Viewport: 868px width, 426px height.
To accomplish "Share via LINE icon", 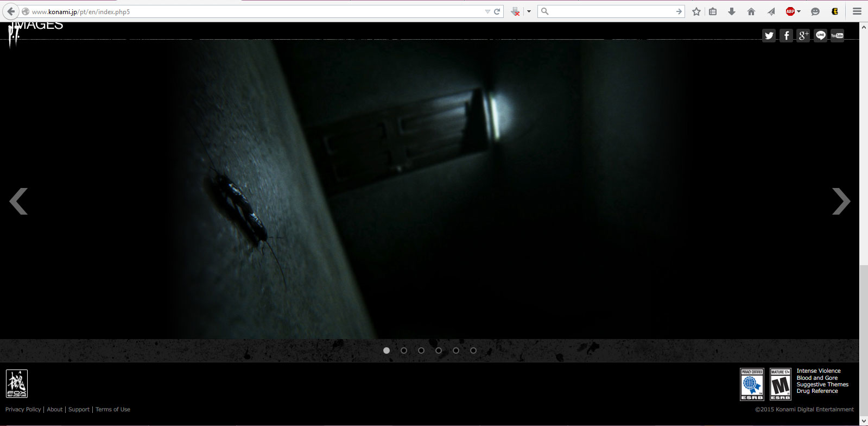I will [x=821, y=36].
